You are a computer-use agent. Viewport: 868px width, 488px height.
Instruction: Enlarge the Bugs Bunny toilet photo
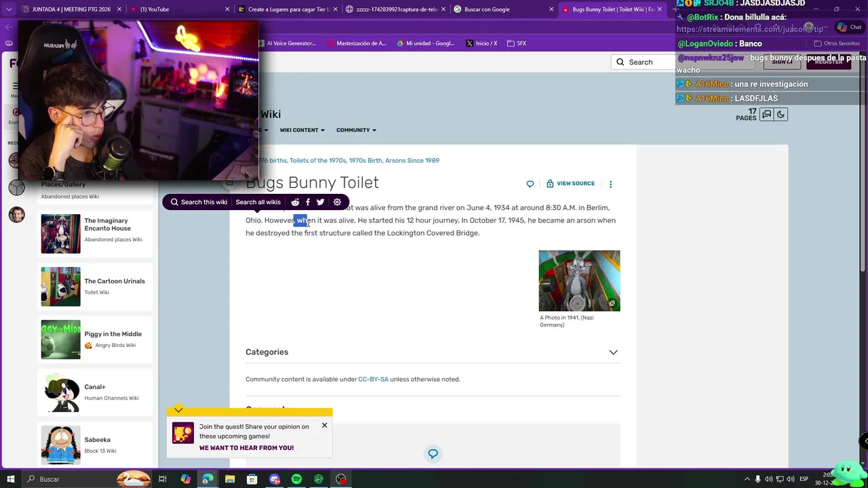579,281
